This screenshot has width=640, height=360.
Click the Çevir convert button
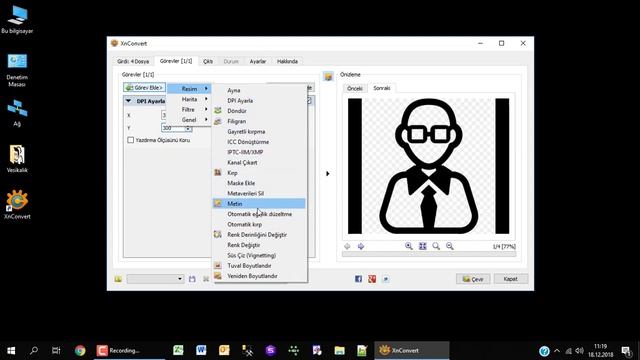473,279
